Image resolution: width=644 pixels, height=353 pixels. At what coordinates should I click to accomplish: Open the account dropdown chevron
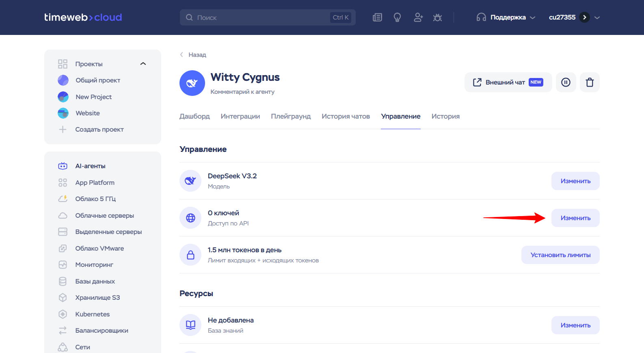(597, 17)
